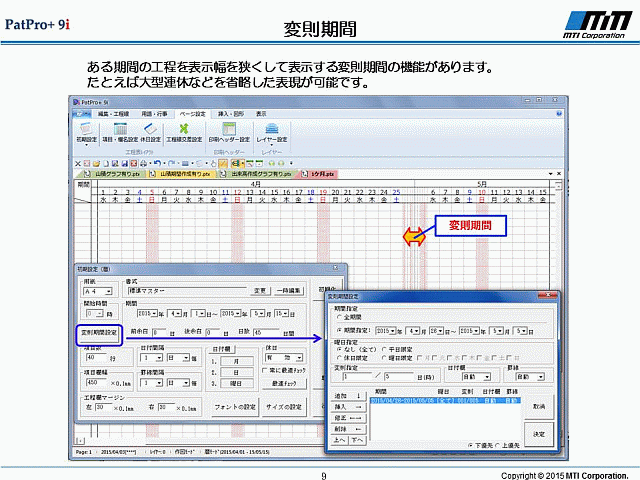Click the redo arrow in the quick toolbar
640x480 pixels.
171,164
